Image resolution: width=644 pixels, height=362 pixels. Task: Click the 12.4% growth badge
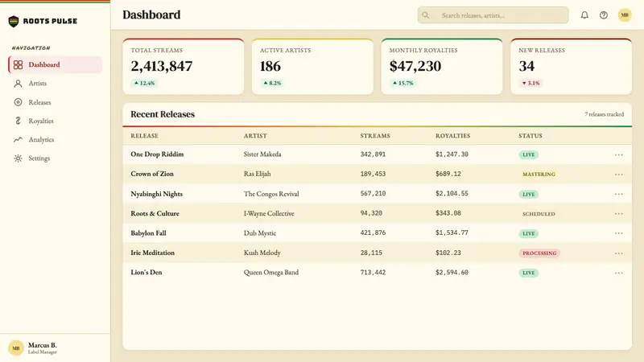144,83
